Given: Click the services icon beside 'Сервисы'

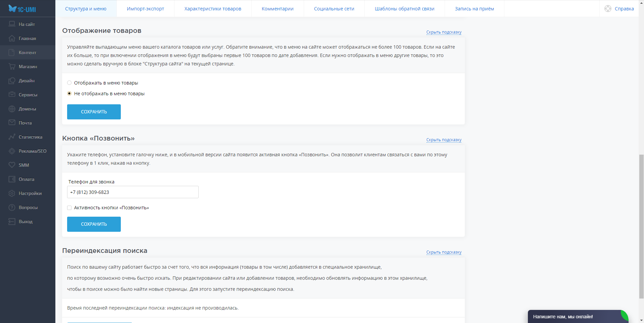Looking at the screenshot, I should pyautogui.click(x=12, y=95).
